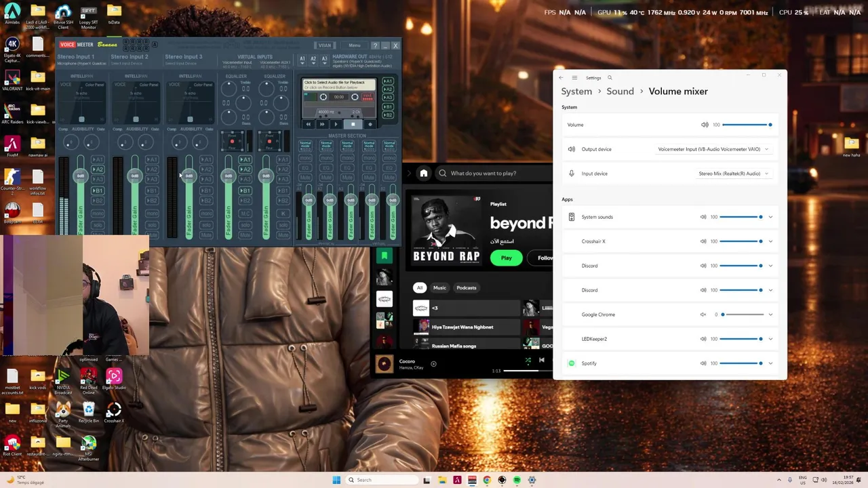This screenshot has height=488, width=868.
Task: Mute the System sounds speaker icon
Action: point(703,217)
